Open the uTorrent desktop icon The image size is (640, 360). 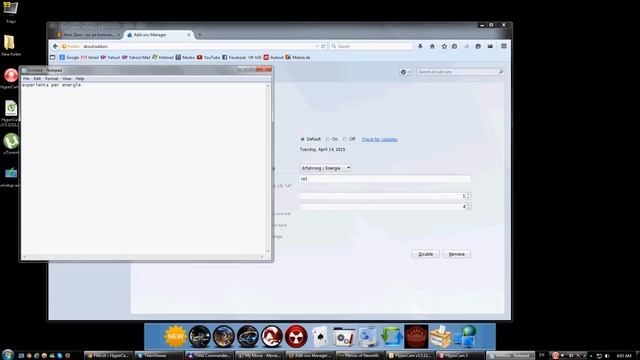11,144
